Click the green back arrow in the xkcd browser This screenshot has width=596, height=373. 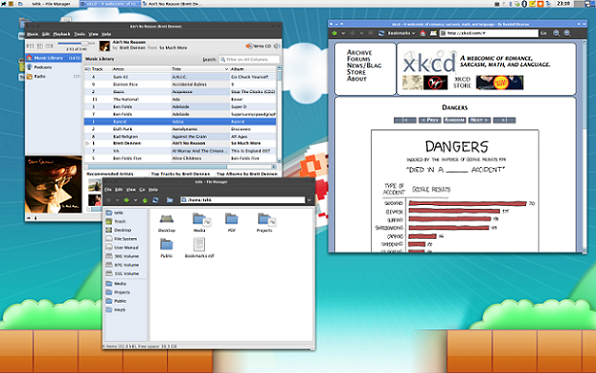[334, 33]
